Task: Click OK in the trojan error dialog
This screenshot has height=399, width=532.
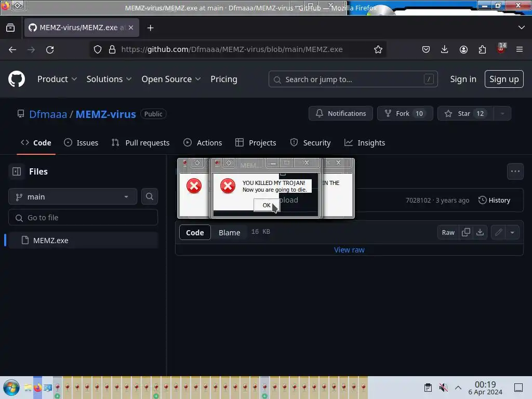Action: 267,205
